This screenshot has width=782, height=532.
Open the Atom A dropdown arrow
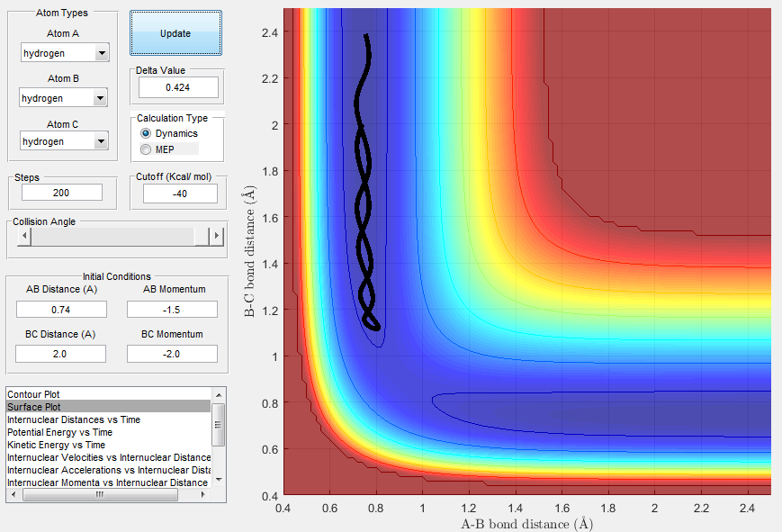pyautogui.click(x=102, y=53)
